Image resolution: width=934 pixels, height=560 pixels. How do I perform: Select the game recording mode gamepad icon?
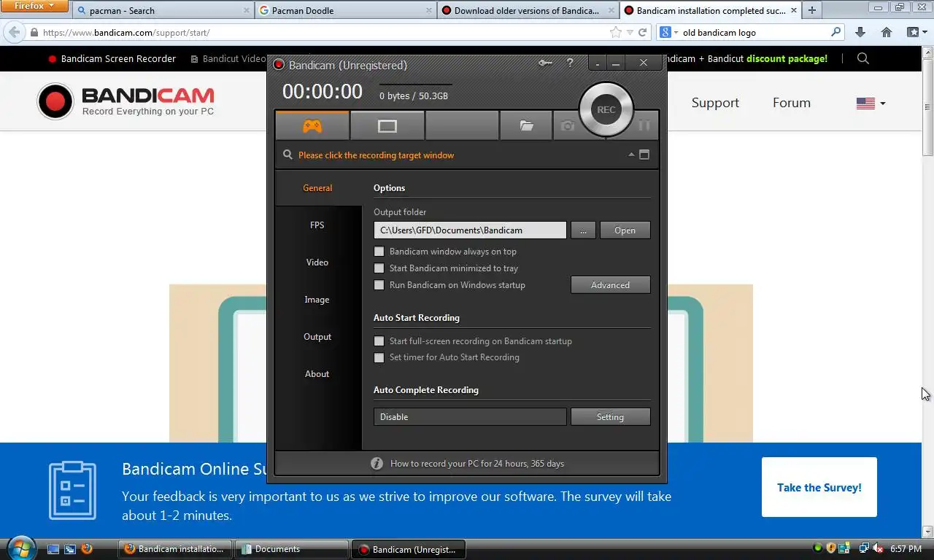pos(312,126)
